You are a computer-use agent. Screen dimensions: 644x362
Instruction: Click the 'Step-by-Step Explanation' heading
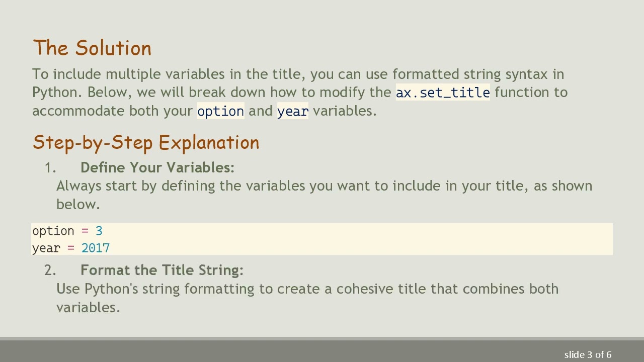[x=146, y=143]
